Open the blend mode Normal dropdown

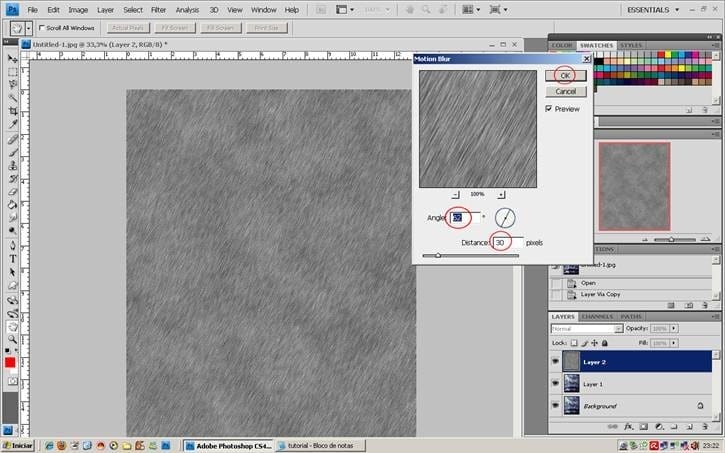tap(587, 329)
